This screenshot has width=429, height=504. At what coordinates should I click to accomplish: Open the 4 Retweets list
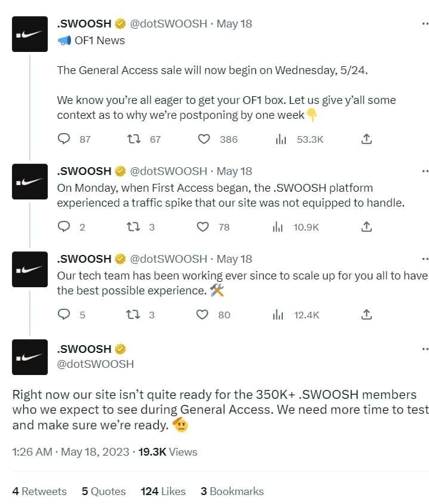[39, 491]
